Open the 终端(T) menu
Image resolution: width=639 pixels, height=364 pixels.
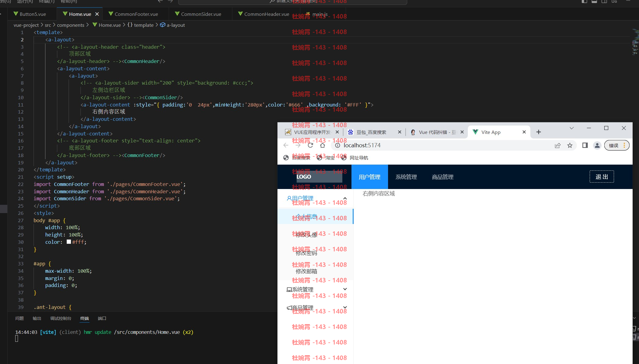(47, 2)
